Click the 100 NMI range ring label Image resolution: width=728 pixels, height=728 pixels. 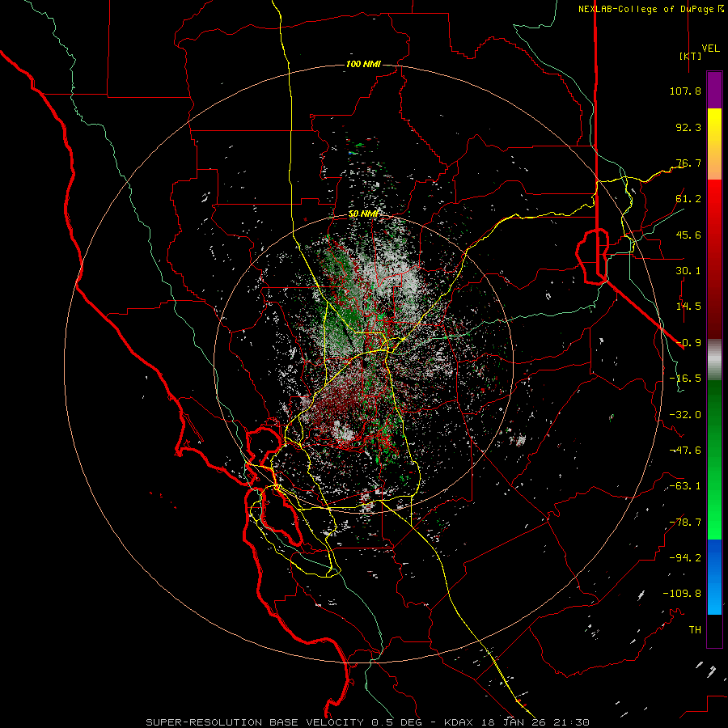coord(363,64)
